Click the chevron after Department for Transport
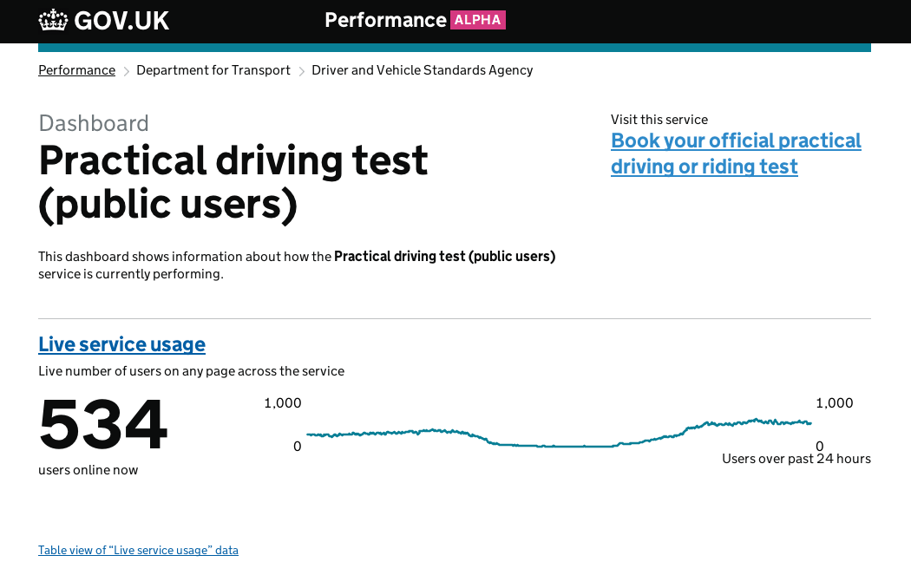The width and height of the screenshot is (911, 588). (301, 70)
